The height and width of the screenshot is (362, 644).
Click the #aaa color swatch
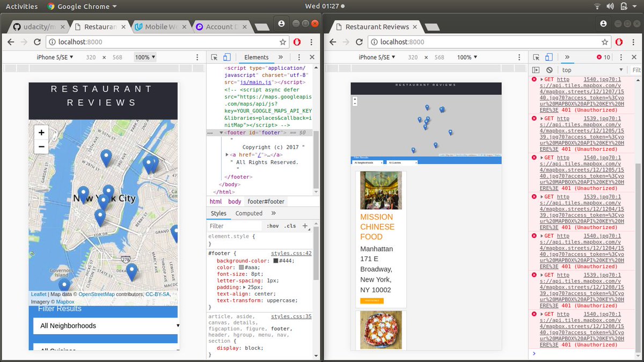tap(241, 267)
